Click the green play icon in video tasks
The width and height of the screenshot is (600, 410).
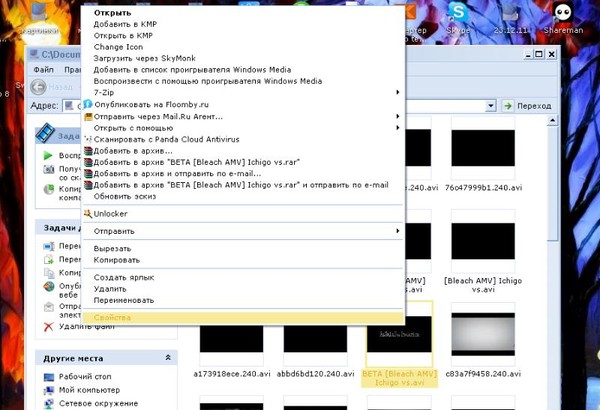tap(48, 155)
